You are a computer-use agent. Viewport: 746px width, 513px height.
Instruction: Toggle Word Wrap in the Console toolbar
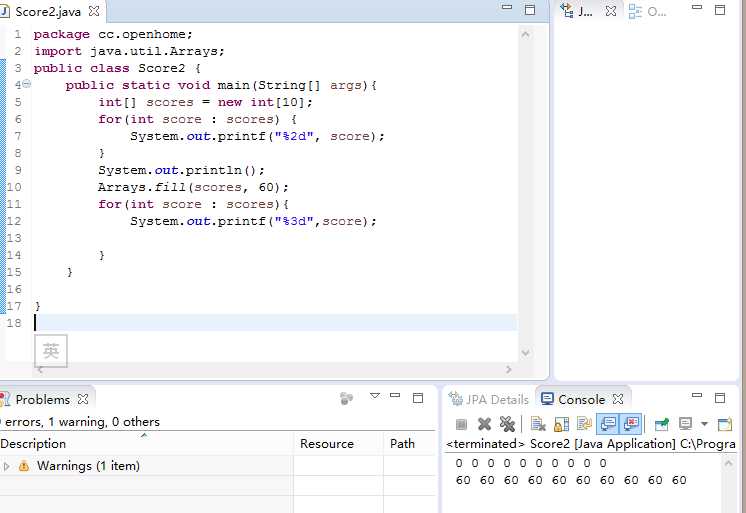tap(584, 424)
